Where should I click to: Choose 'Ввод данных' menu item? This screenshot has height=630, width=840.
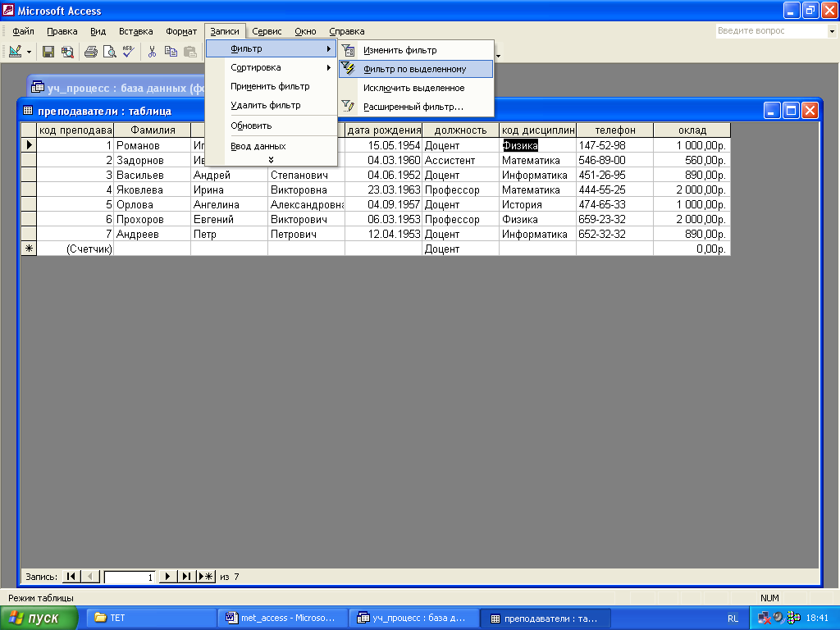(271, 146)
